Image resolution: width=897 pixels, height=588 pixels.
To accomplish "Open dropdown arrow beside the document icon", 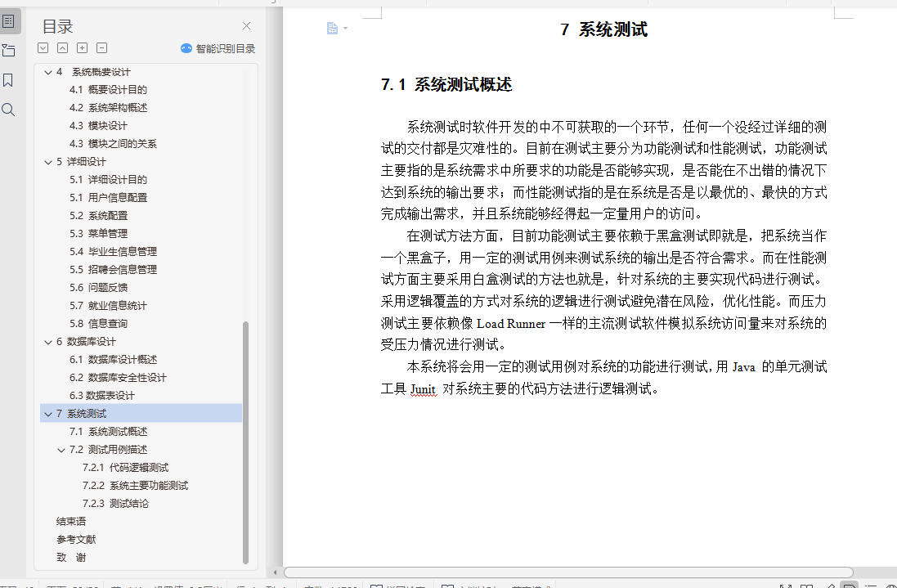I will (x=346, y=28).
